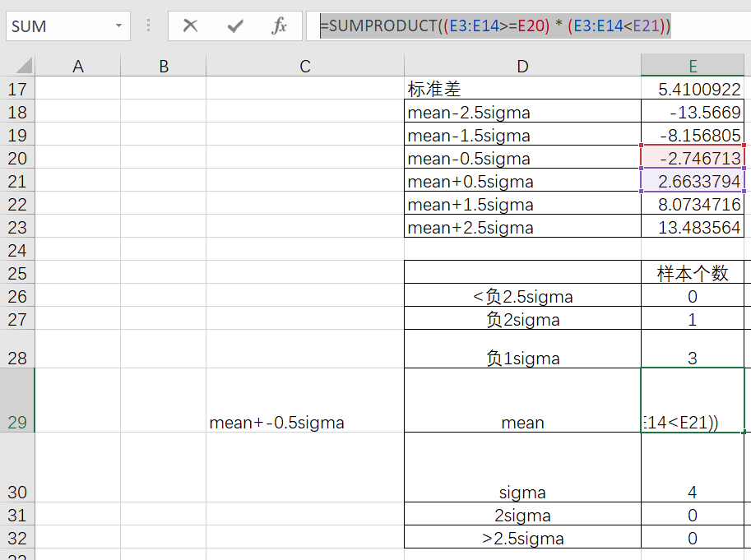Click count value 1 beside 负2sigma

click(x=693, y=318)
